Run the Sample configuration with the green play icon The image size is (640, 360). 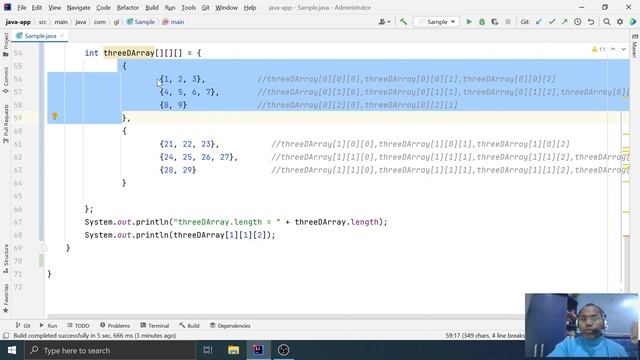[469, 22]
